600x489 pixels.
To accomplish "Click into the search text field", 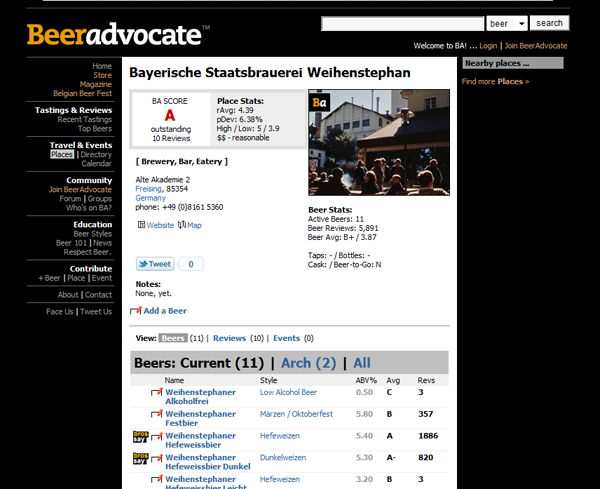I will pyautogui.click(x=403, y=24).
